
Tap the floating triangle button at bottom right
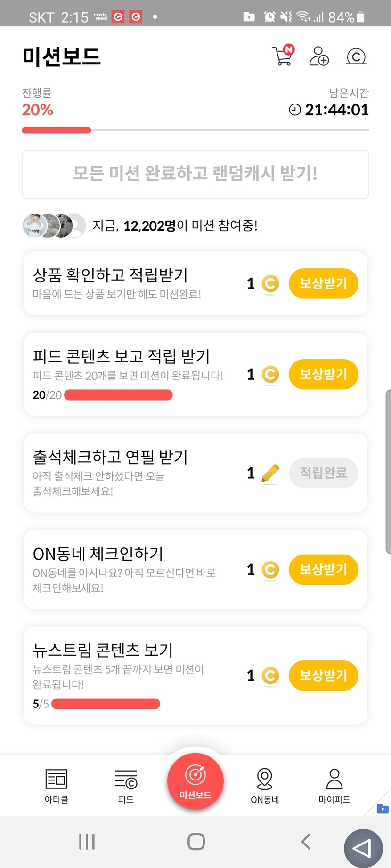tap(363, 849)
